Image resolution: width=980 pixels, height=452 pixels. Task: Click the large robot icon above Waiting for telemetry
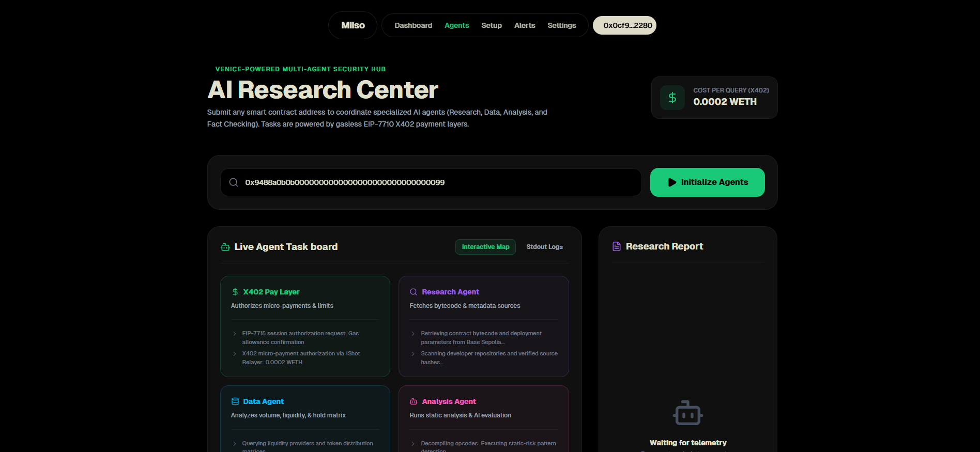(688, 413)
